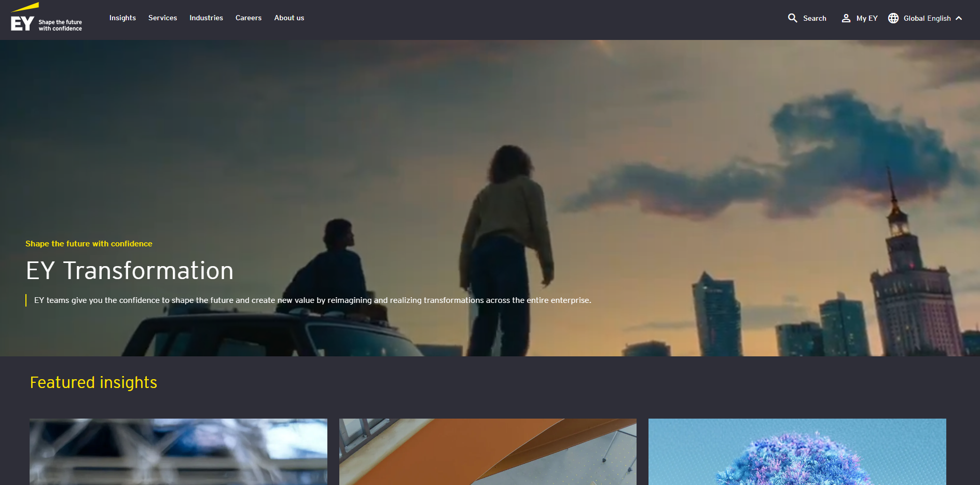
Task: Open the About us menu
Action: (x=289, y=18)
